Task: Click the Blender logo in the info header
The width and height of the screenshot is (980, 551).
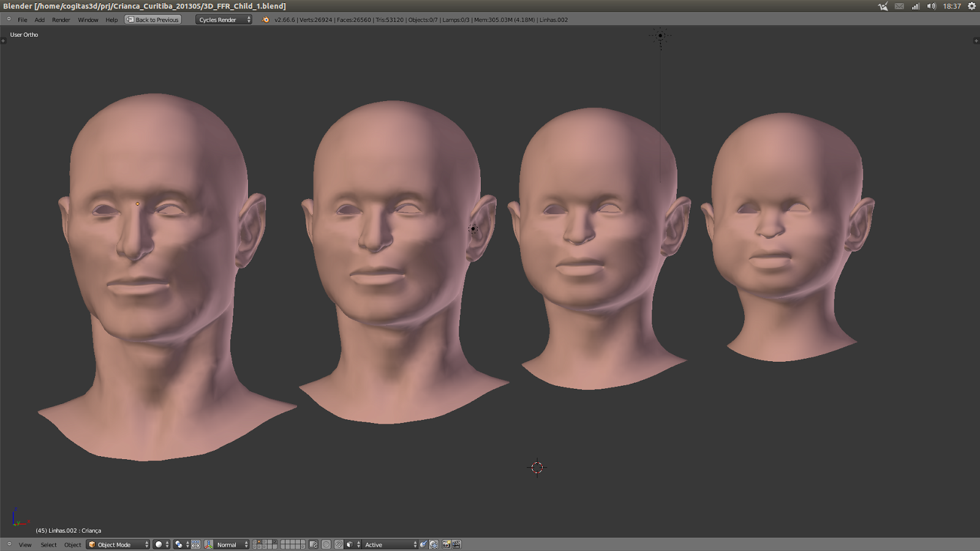Action: pos(265,19)
